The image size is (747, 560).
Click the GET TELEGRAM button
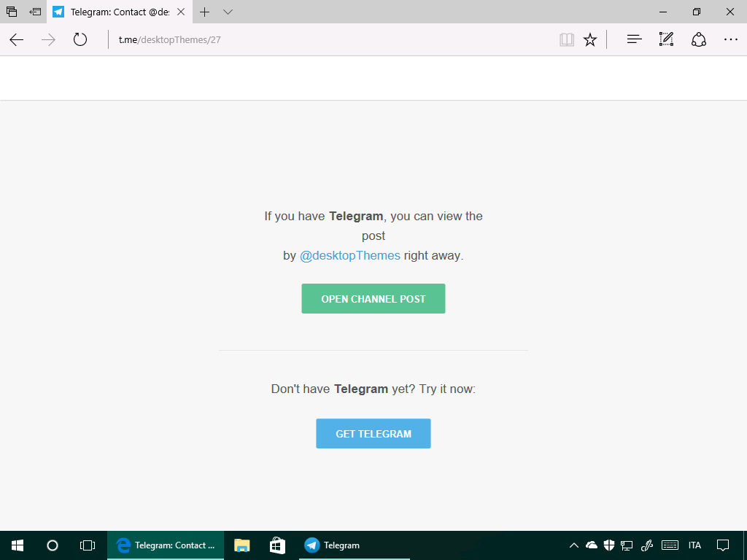[x=373, y=433]
